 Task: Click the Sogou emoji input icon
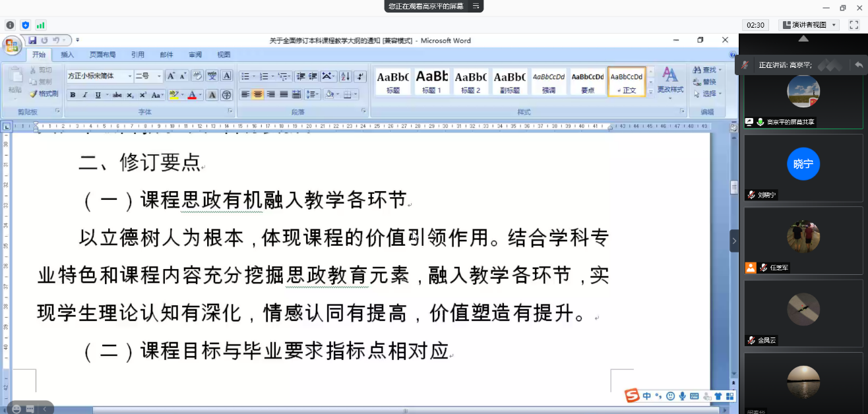pos(670,396)
